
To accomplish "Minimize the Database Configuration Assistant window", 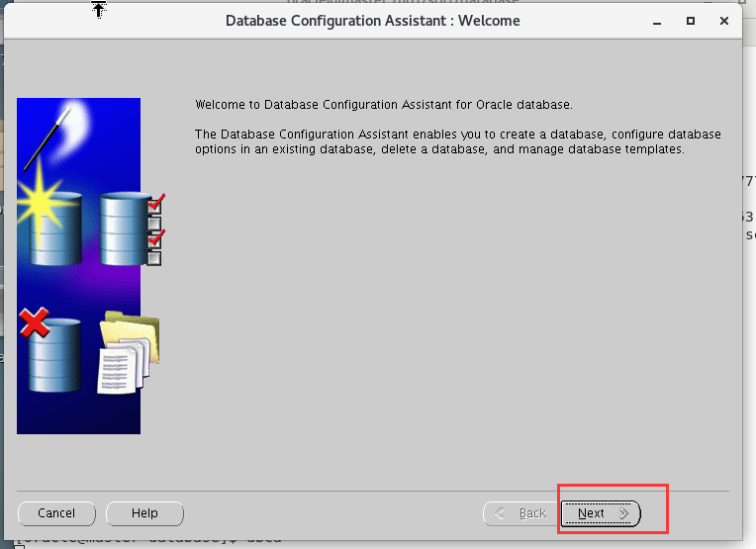I will pos(657,21).
